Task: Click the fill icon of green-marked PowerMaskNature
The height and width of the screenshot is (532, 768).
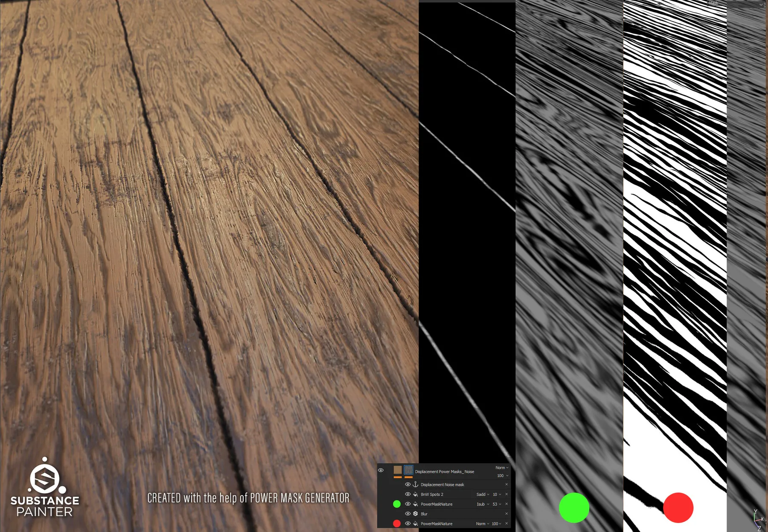Action: pyautogui.click(x=415, y=504)
